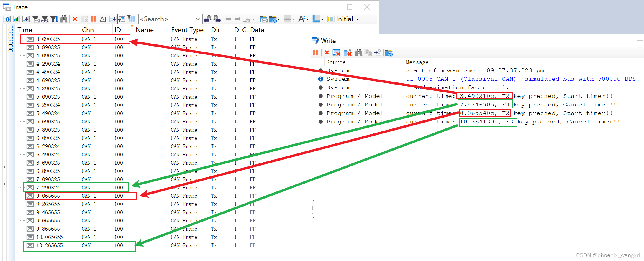The image size is (644, 261).
Task: Toggle delta time display (Δt) in Trace
Action: click(103, 19)
